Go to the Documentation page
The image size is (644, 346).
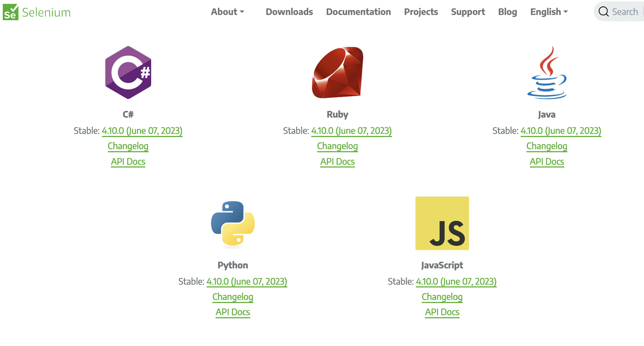[358, 12]
